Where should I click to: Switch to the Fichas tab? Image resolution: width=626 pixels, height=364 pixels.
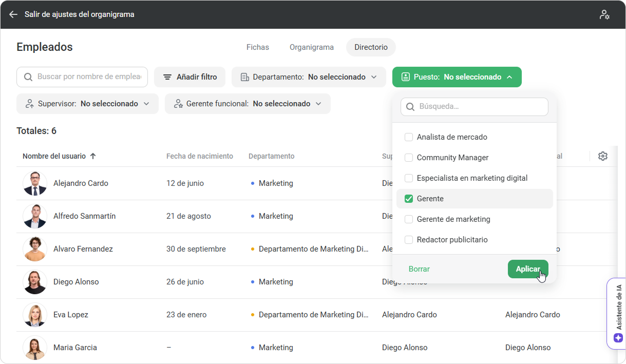(x=258, y=47)
